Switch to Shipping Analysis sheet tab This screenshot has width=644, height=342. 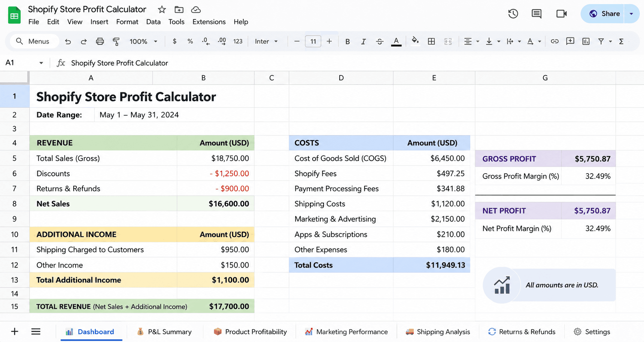coord(438,332)
